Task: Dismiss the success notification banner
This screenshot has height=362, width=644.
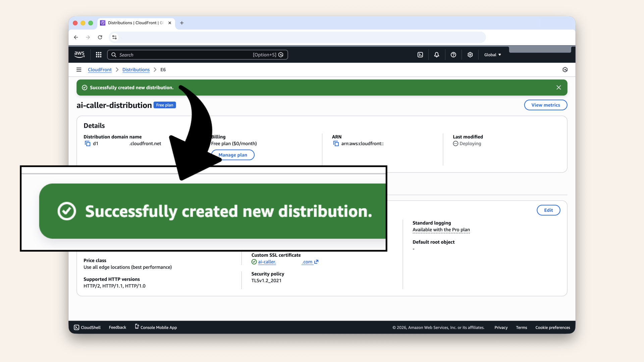Action: coord(558,87)
